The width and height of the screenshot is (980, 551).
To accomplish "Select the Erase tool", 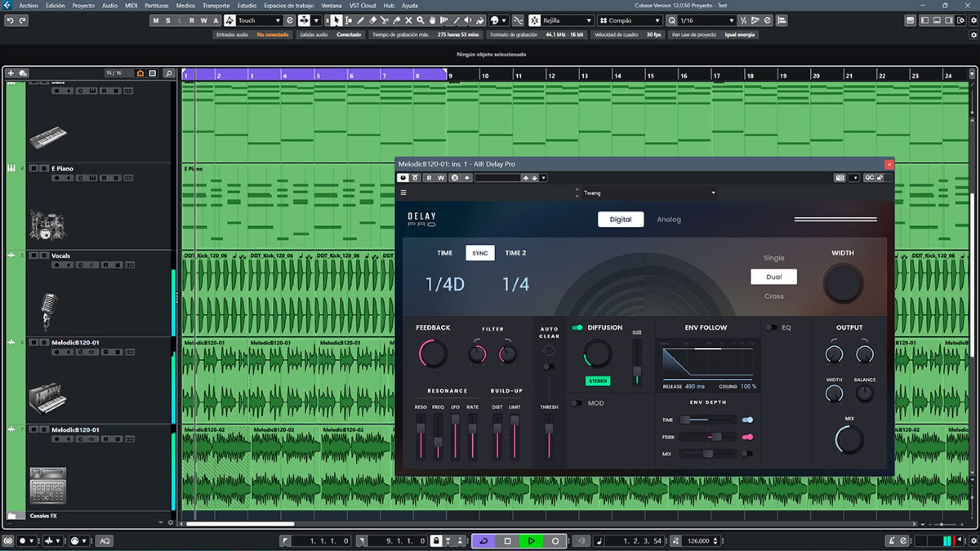I will tap(372, 21).
